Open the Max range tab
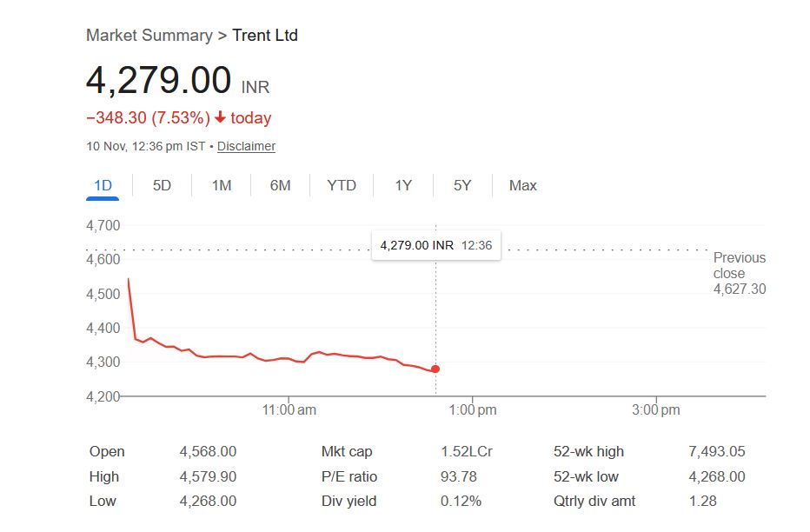Viewport: 810px width, 532px height. point(523,185)
